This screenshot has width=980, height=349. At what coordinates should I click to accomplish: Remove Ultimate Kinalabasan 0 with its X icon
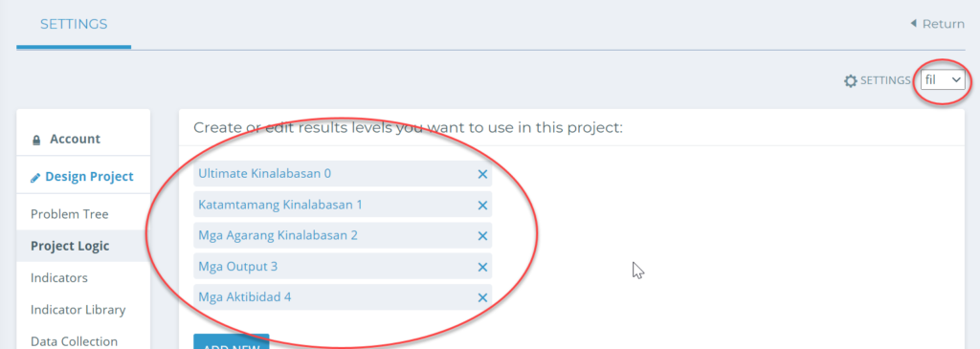click(x=482, y=174)
